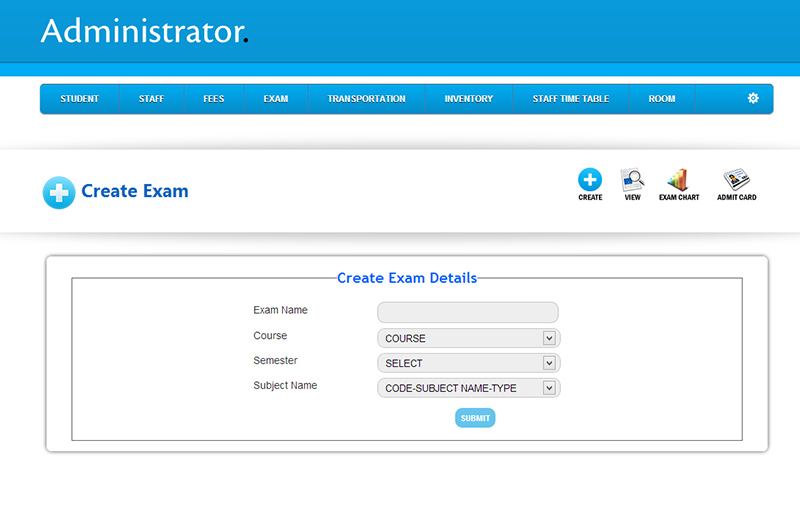The height and width of the screenshot is (528, 800).
Task: Open the Exam Chart icon
Action: coord(678,180)
